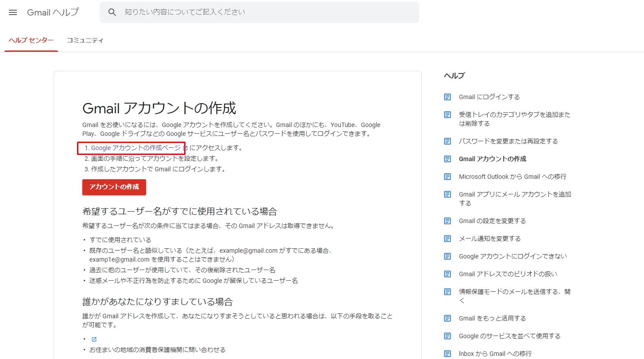Click the external link icon in bullet list
The height and width of the screenshot is (359, 644).
tap(94, 339)
